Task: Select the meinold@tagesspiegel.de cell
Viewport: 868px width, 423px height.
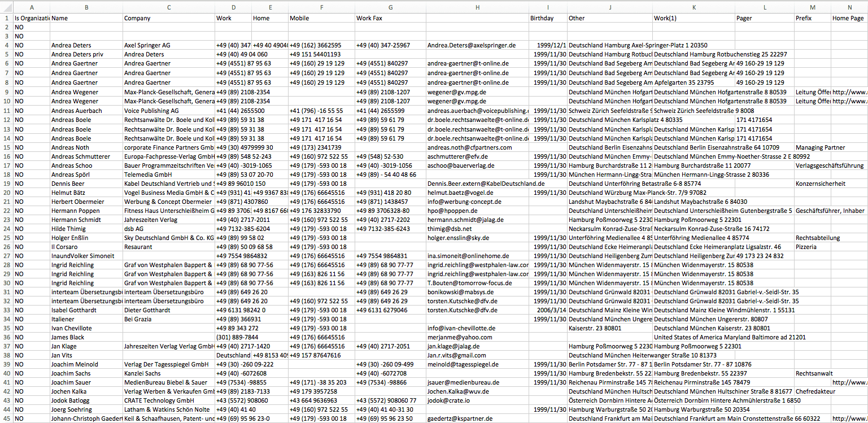Action: pyautogui.click(x=477, y=364)
